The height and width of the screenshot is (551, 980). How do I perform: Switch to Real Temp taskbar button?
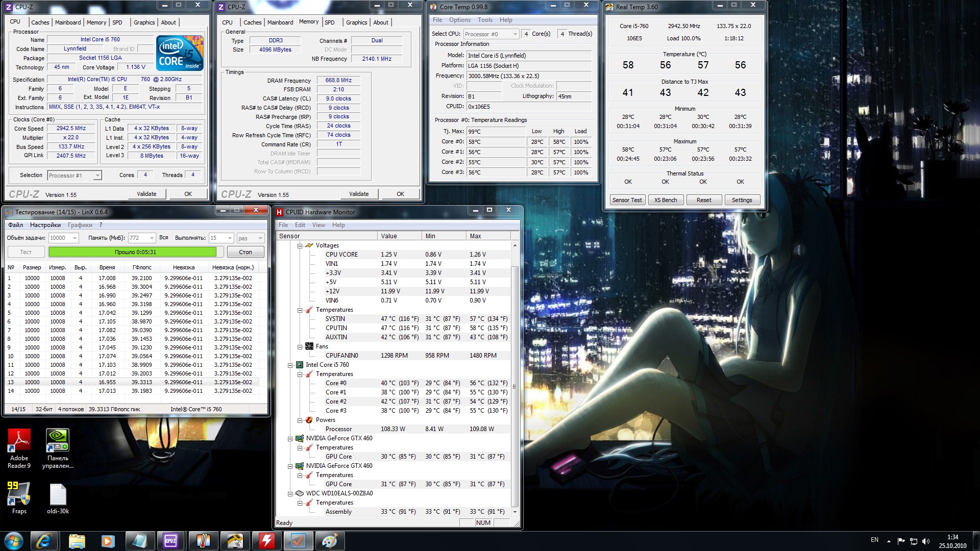click(x=235, y=541)
